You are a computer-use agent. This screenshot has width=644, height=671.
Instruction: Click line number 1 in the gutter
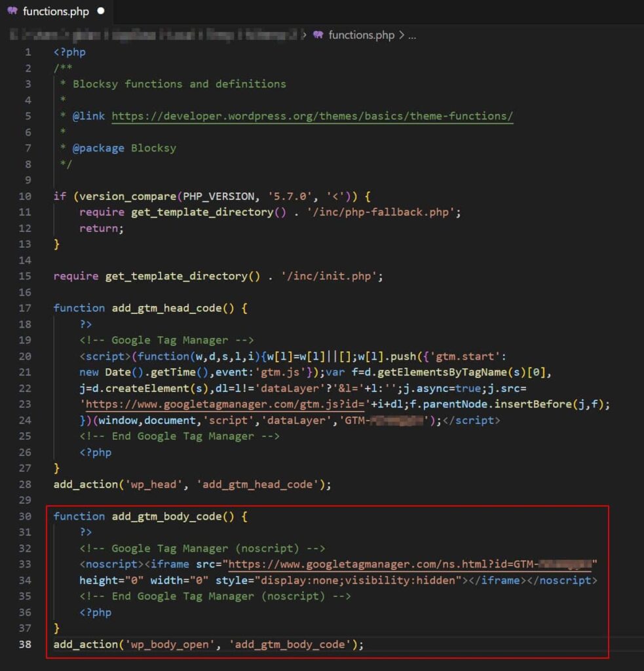point(27,52)
